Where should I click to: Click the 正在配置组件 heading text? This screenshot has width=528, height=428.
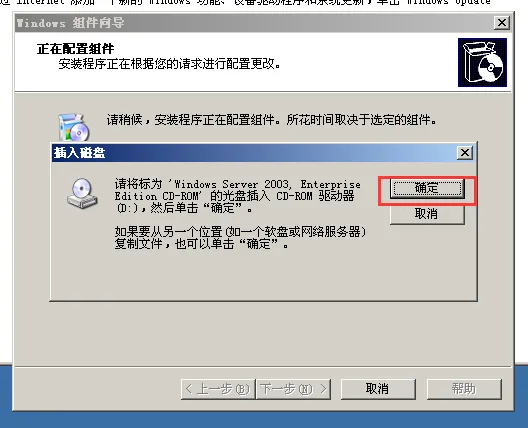coord(75,49)
